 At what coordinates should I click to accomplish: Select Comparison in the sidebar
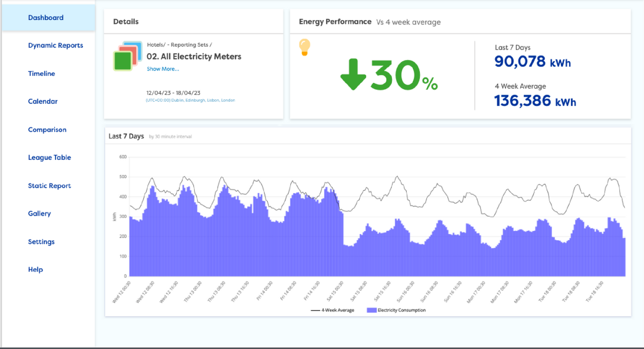click(x=47, y=130)
